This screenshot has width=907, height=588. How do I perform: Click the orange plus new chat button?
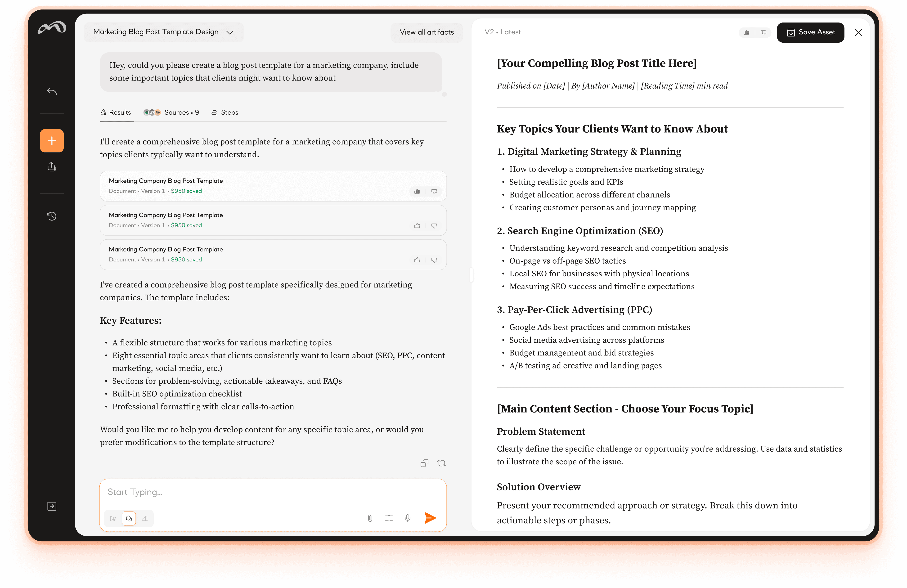click(x=52, y=141)
